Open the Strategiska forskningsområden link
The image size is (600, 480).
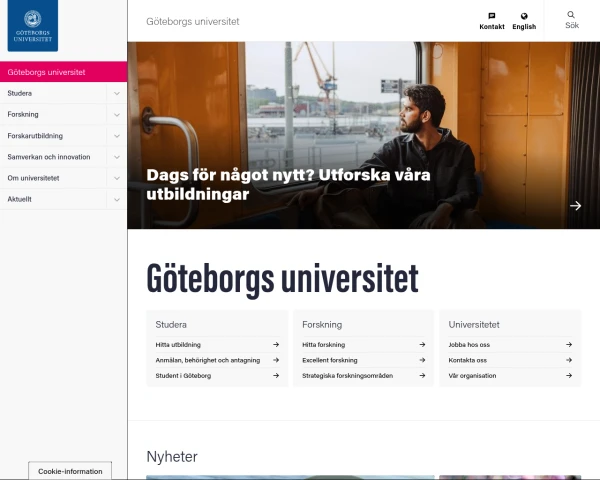pyautogui.click(x=347, y=376)
